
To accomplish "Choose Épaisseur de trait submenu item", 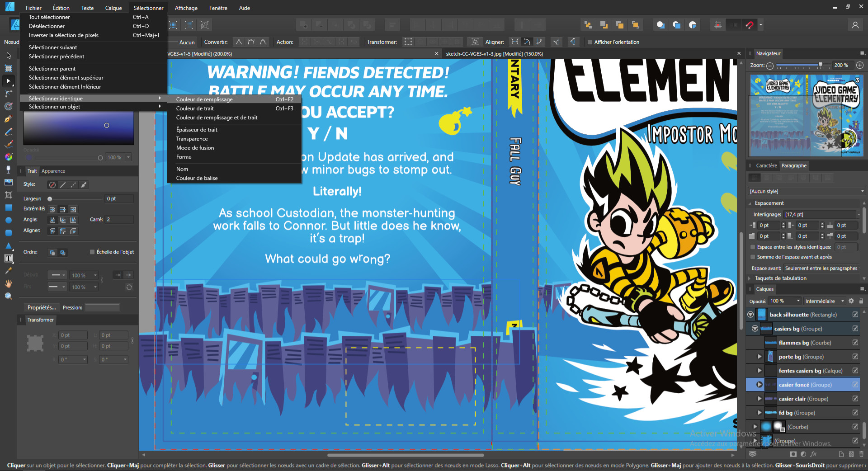I will (x=234, y=130).
